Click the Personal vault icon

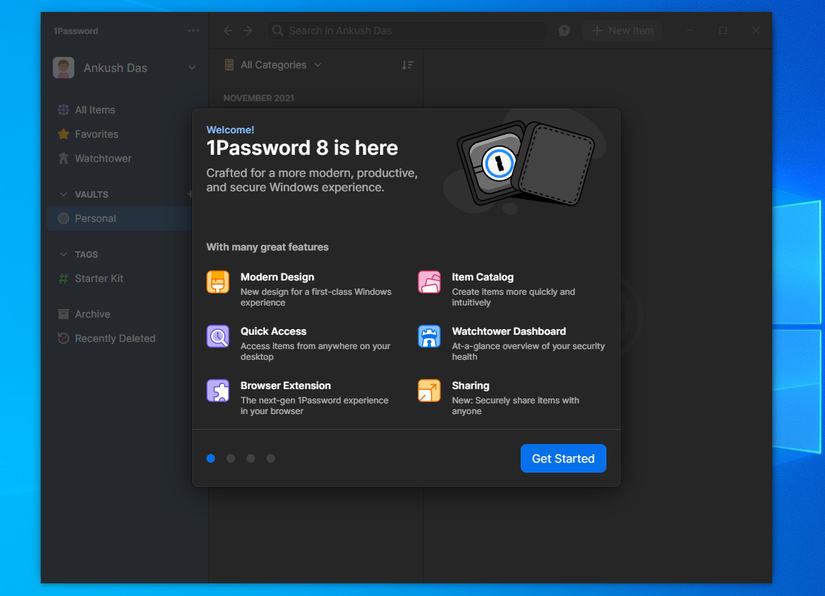point(64,218)
